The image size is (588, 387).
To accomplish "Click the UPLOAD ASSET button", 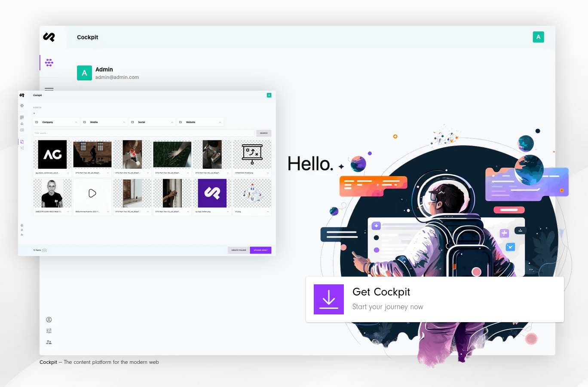I will point(260,250).
